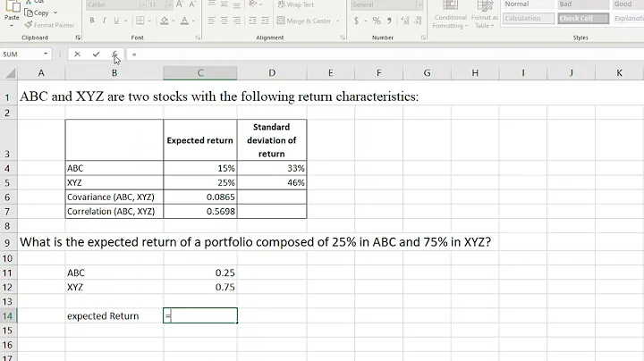Open the Insert Function fx dialog
Image resolution: width=644 pixels, height=361 pixels.
[115, 55]
